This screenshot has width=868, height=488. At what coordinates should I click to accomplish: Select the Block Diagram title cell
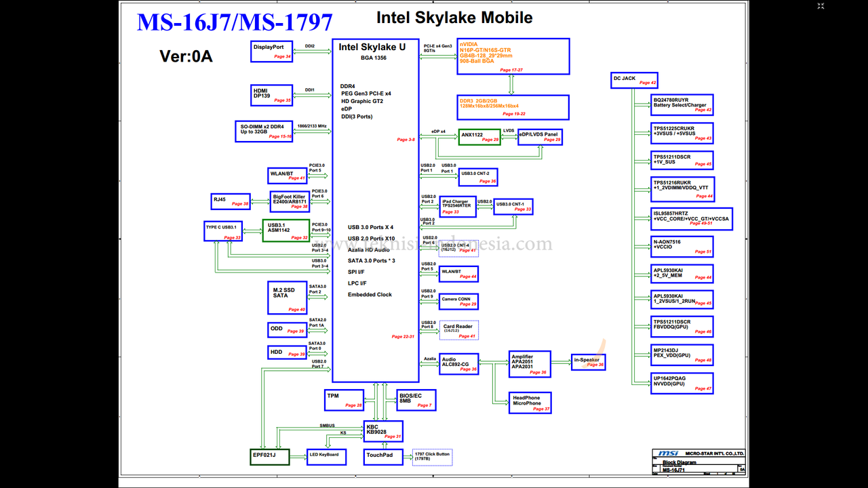pos(679,462)
